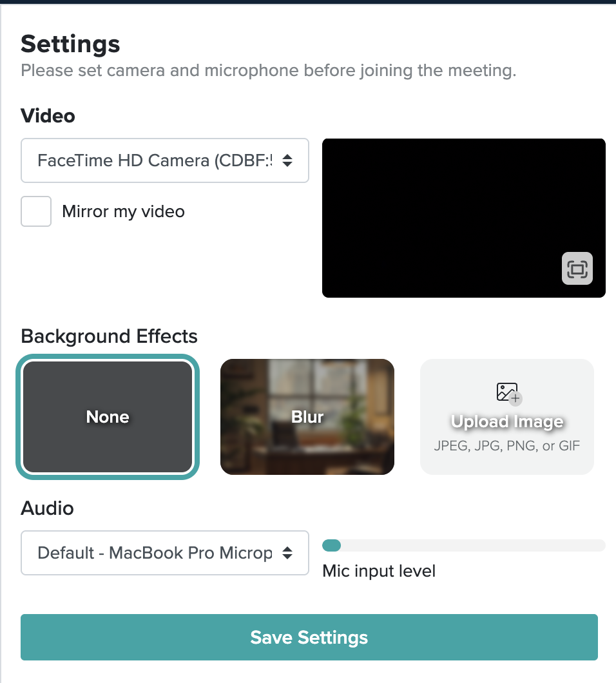Screen dimensions: 616x683
Task: Click the up-down arrows on camera selector
Action: tap(287, 160)
